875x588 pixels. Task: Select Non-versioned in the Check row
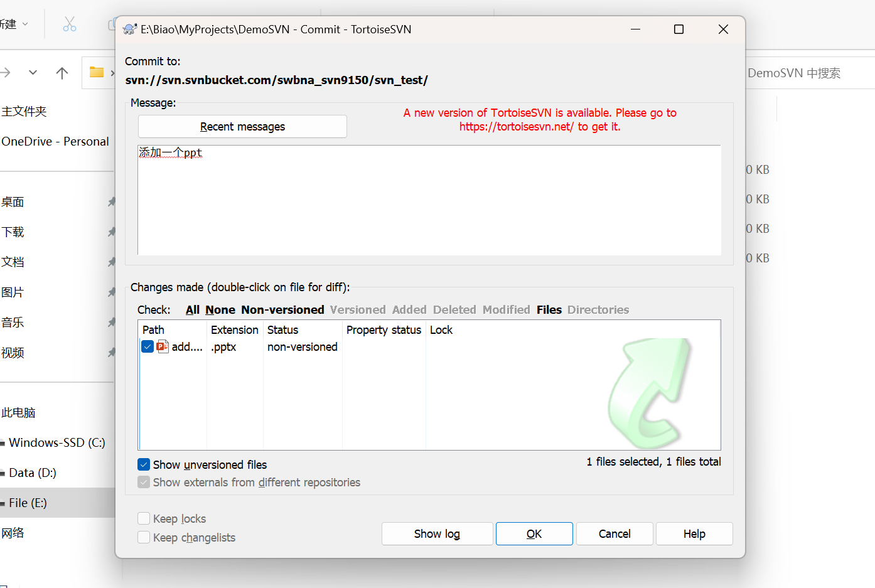pos(282,310)
